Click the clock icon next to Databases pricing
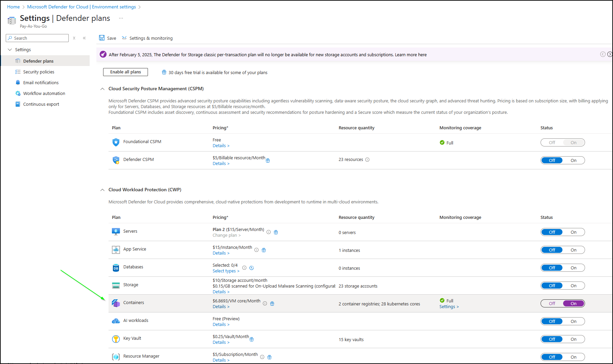Image resolution: width=613 pixels, height=364 pixels. tap(251, 268)
